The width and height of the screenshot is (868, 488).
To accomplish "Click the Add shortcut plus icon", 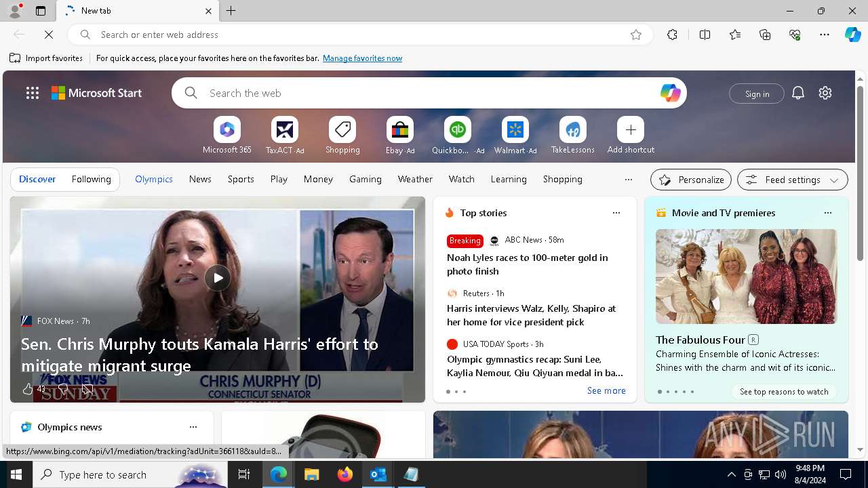I will (631, 129).
